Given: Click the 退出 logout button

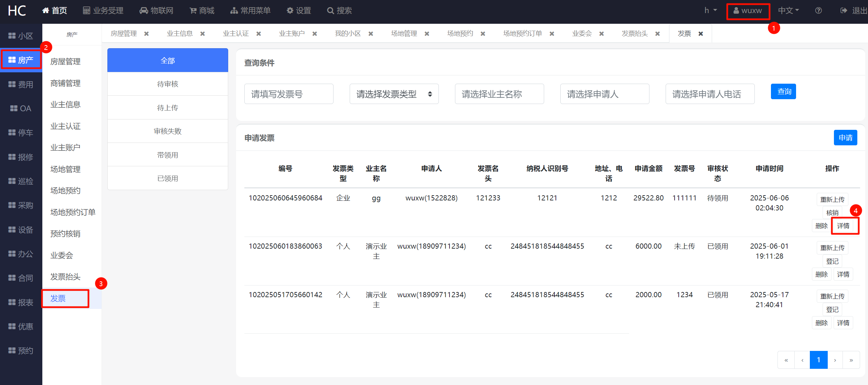Looking at the screenshot, I should point(854,11).
